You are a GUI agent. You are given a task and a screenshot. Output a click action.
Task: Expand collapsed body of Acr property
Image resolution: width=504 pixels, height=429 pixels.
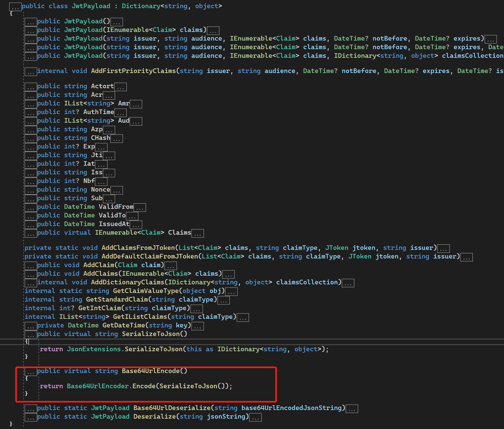109,96
